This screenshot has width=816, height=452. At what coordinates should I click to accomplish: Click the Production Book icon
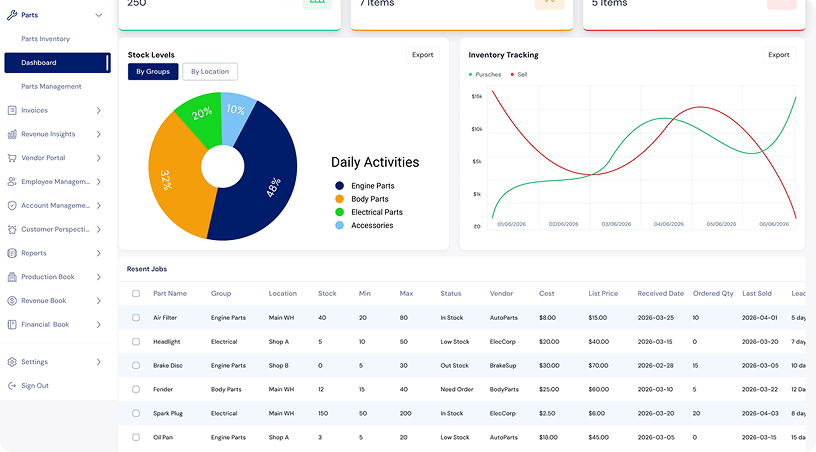click(x=12, y=277)
